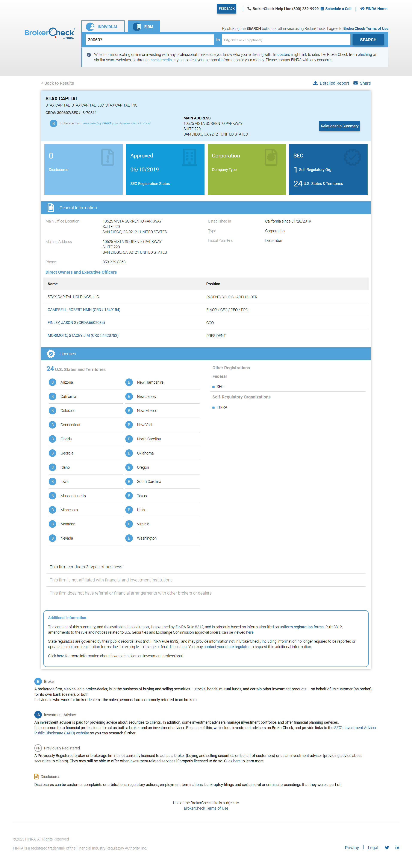Click the Approved SEC Registration Status tile
The image size is (412, 868).
pos(165,169)
